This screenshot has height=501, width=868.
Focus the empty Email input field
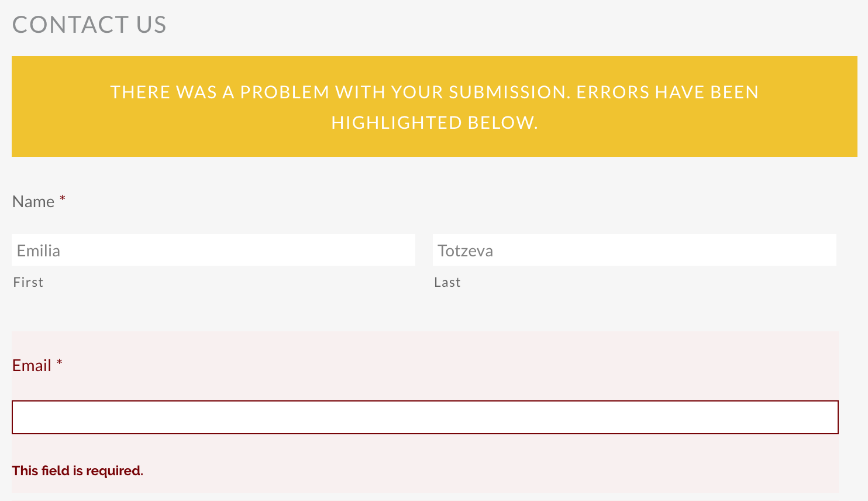pyautogui.click(x=425, y=417)
